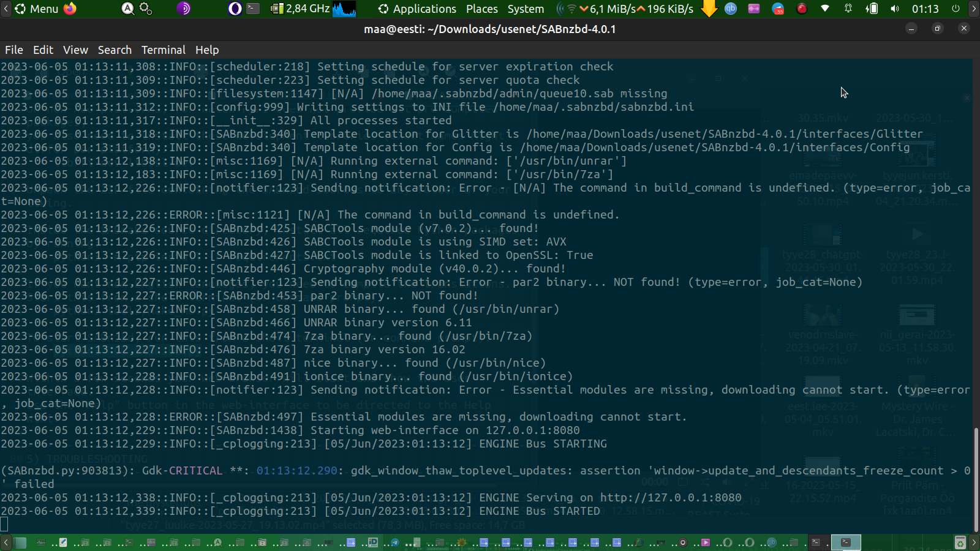Open the terminal Search menu
Viewport: 980px width, 551px height.
click(x=115, y=50)
